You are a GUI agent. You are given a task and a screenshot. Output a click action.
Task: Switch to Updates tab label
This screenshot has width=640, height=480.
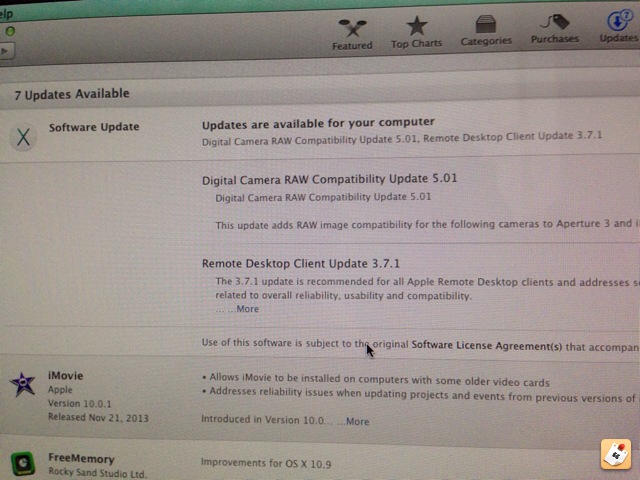coord(619,38)
